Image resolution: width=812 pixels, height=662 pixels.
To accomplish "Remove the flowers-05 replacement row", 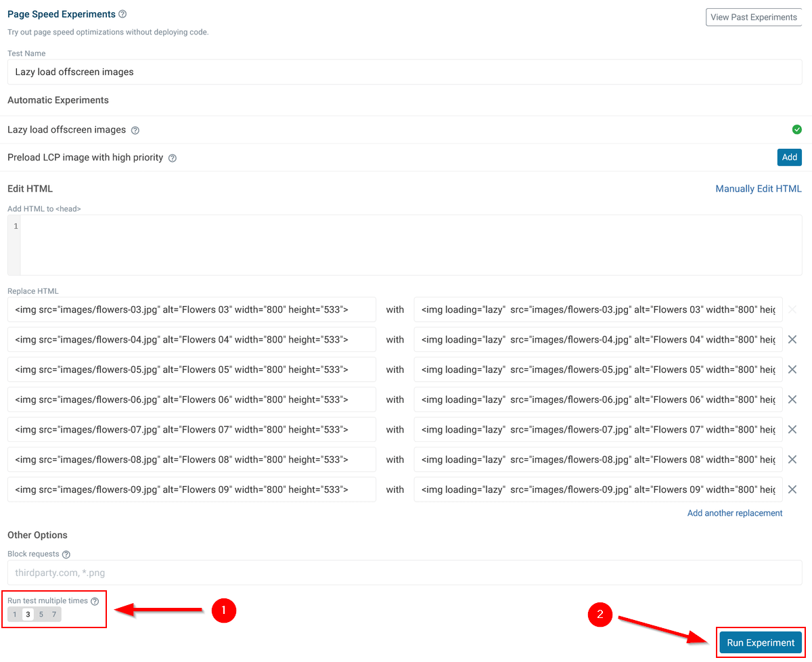I will click(x=792, y=370).
